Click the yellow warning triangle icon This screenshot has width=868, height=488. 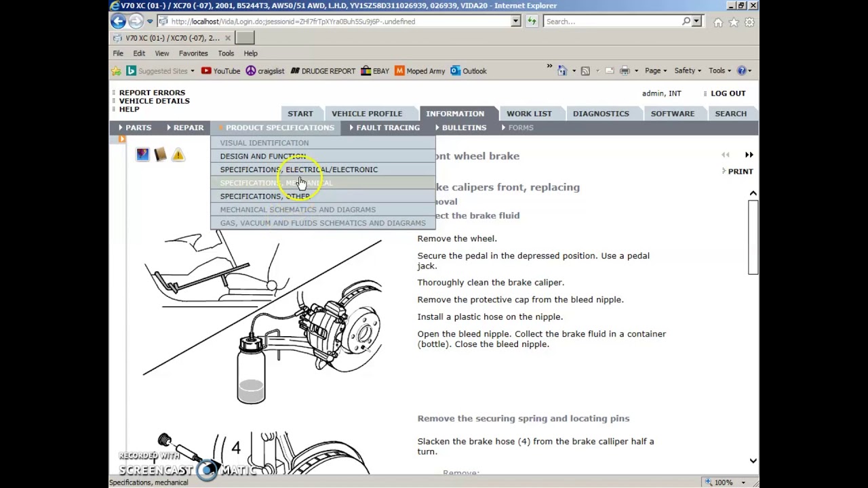point(178,155)
